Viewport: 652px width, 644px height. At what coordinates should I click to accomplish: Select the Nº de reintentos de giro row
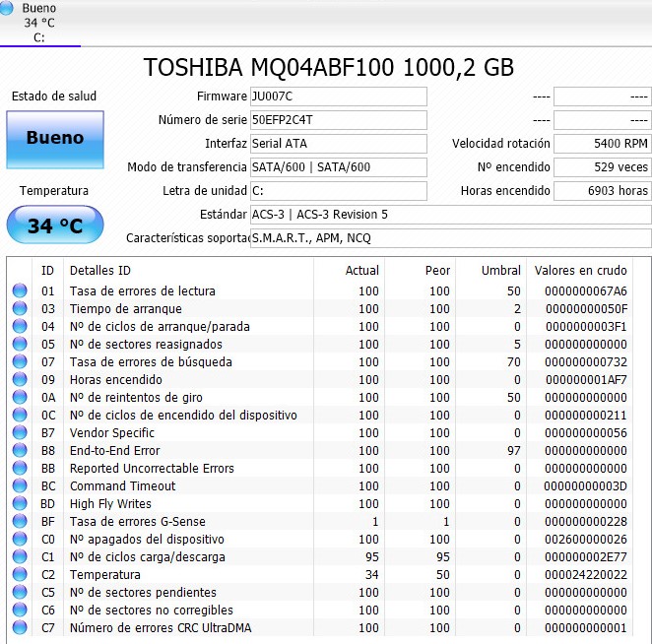point(320,397)
